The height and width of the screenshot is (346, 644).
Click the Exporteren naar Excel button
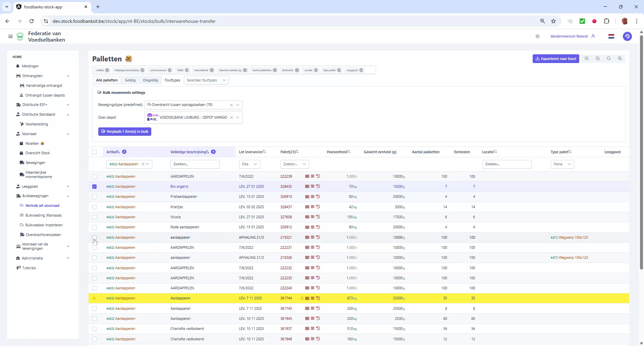pos(555,58)
